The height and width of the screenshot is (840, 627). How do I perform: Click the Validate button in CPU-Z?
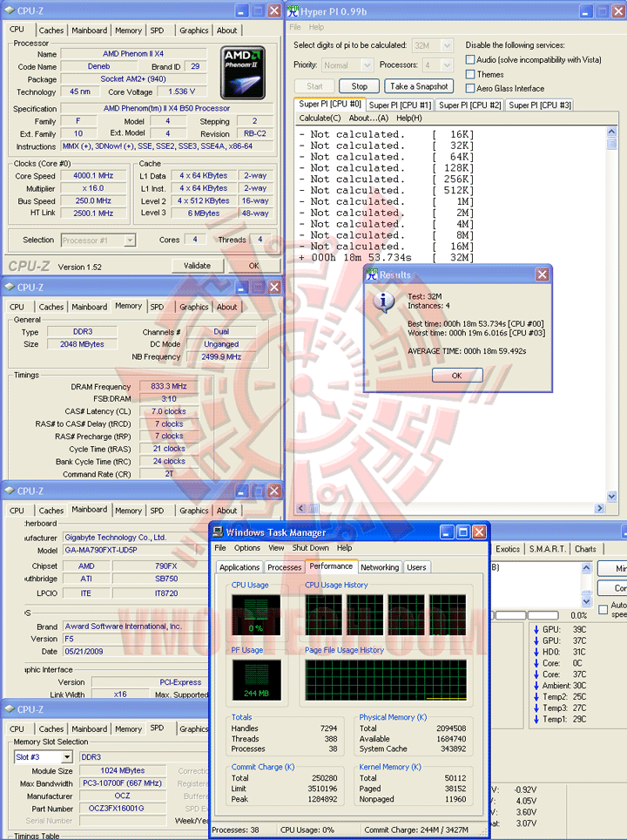pos(197,266)
